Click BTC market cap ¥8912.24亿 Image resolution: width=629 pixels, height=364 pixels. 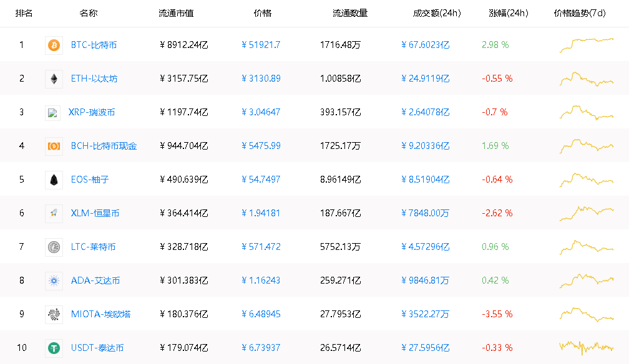click(183, 45)
